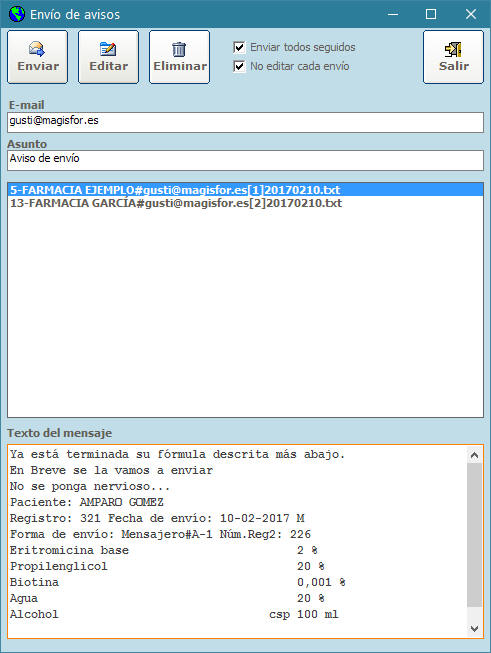This screenshot has width=491, height=653.
Task: Minimize the Envío de avisos window
Action: pyautogui.click(x=393, y=14)
